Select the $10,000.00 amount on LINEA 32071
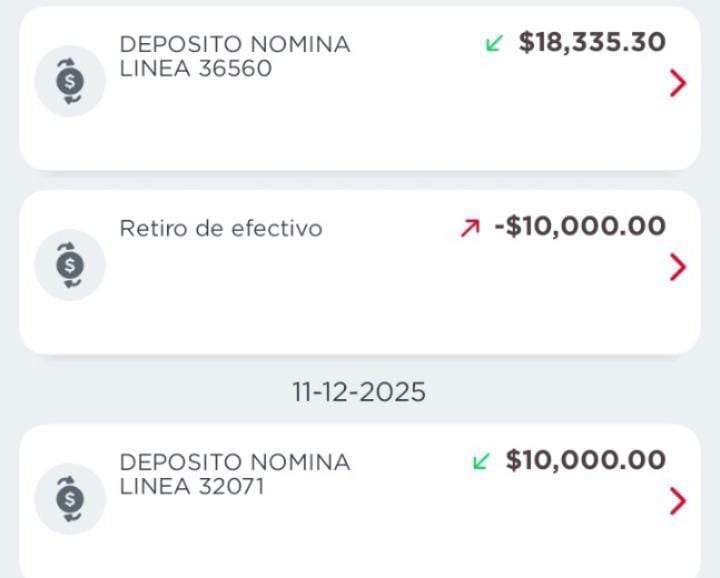 tap(586, 460)
